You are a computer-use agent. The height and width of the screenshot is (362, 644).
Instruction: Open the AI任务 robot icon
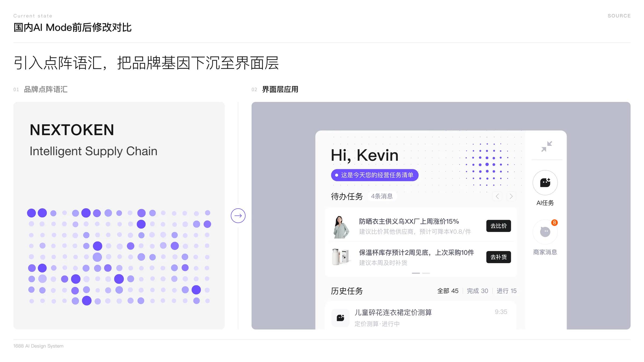coord(545,183)
